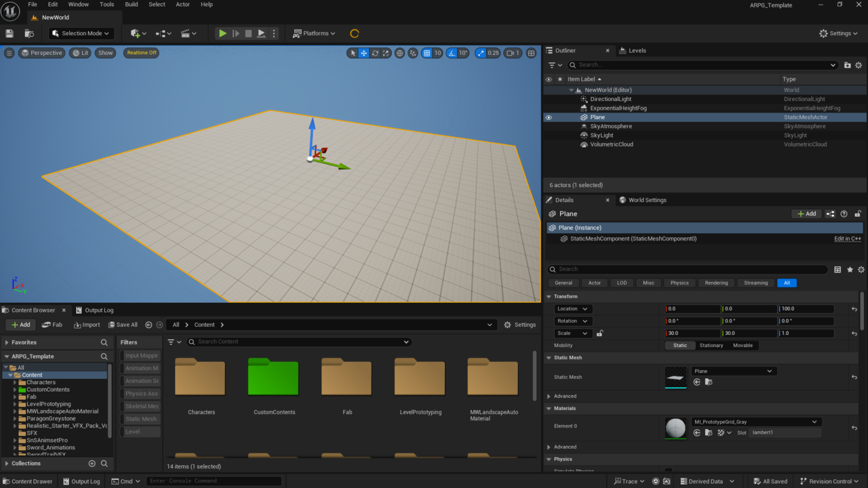
Task: Select the rotate gizmo tool in viewport
Action: tap(375, 53)
